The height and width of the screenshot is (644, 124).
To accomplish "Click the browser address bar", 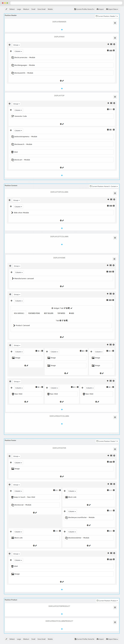I will (66, 3).
